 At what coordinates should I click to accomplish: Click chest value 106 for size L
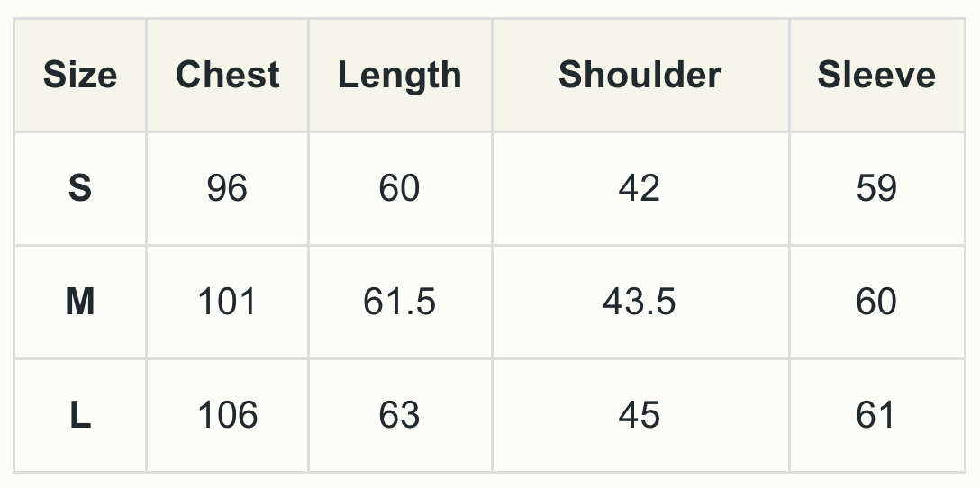[227, 415]
